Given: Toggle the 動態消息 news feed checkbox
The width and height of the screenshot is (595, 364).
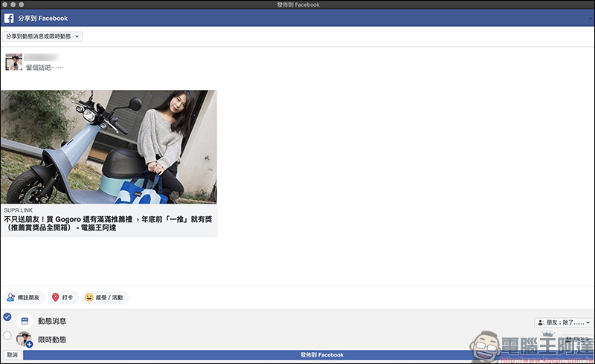Looking at the screenshot, I should tap(7, 316).
